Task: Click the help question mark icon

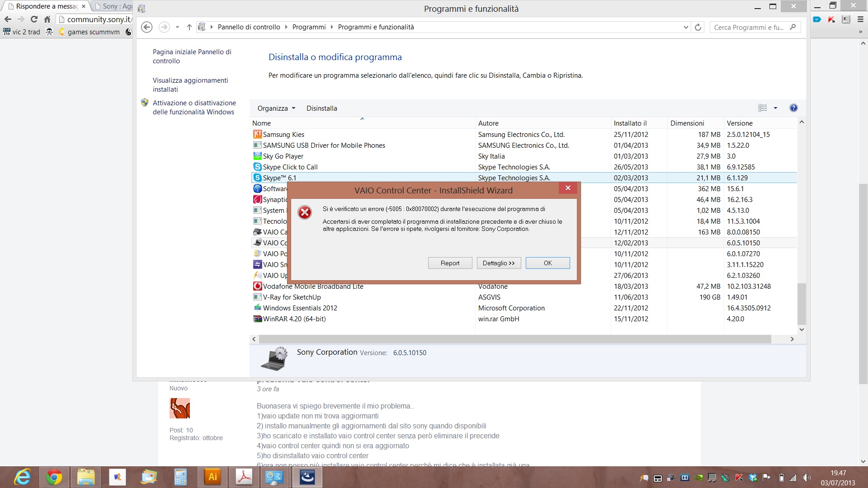Action: coord(793,108)
